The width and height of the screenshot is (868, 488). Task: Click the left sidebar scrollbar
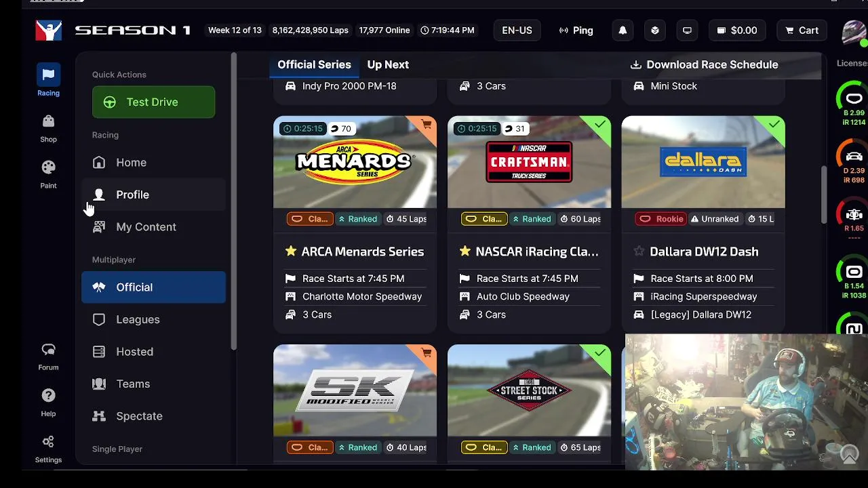coord(234,201)
